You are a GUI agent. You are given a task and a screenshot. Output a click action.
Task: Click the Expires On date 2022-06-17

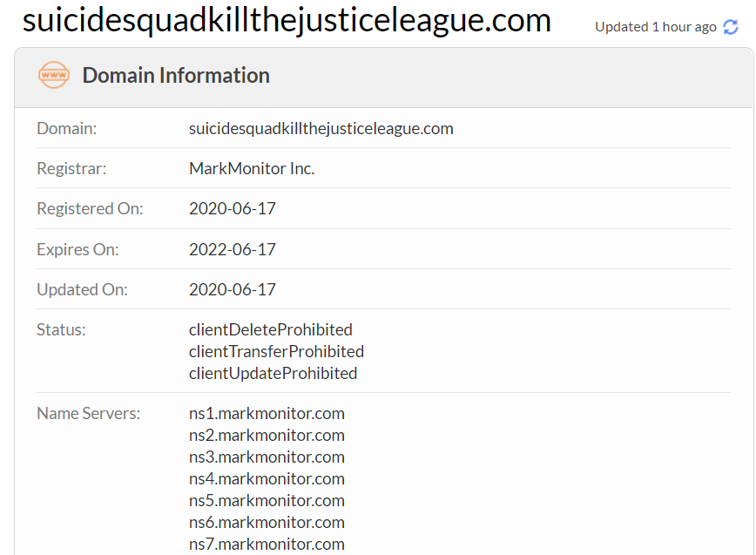coord(233,249)
